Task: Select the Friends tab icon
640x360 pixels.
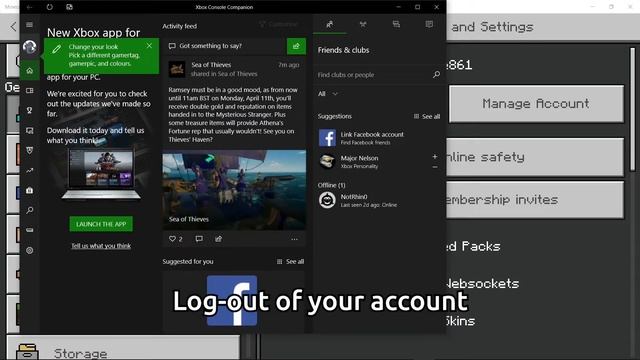Action: pos(330,24)
